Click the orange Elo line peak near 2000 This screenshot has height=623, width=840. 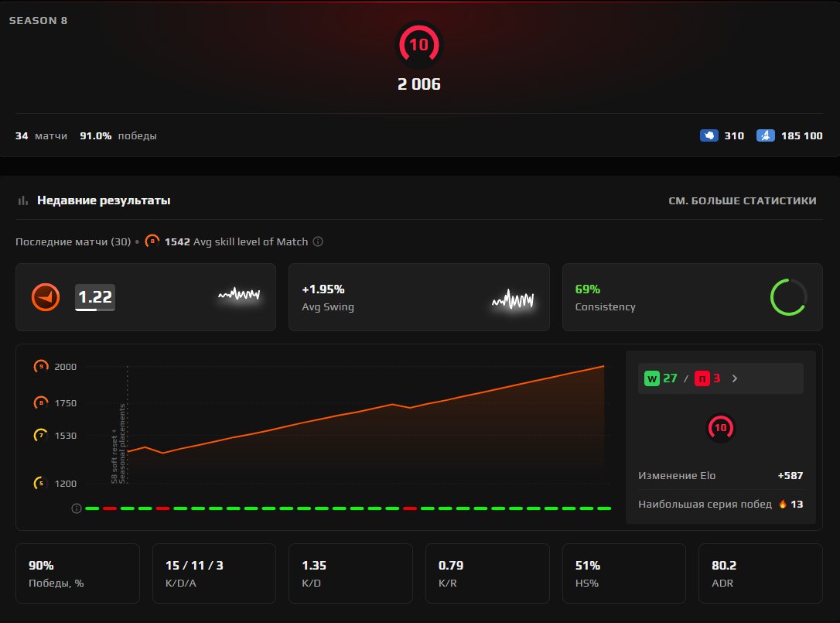tap(603, 366)
